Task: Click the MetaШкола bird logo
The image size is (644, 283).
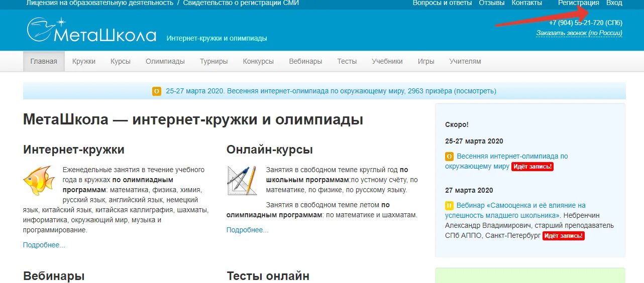Action: (46, 30)
